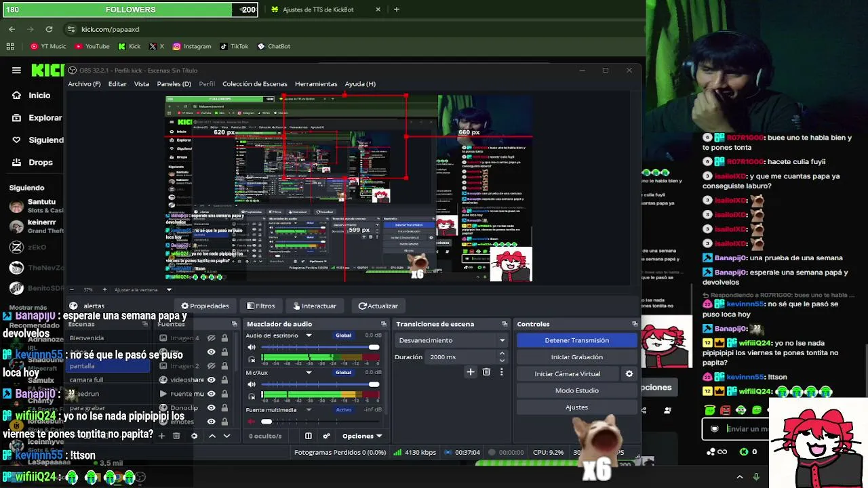This screenshot has width=868, height=488.
Task: Open the Filtros dialog for the source
Action: pyautogui.click(x=260, y=306)
